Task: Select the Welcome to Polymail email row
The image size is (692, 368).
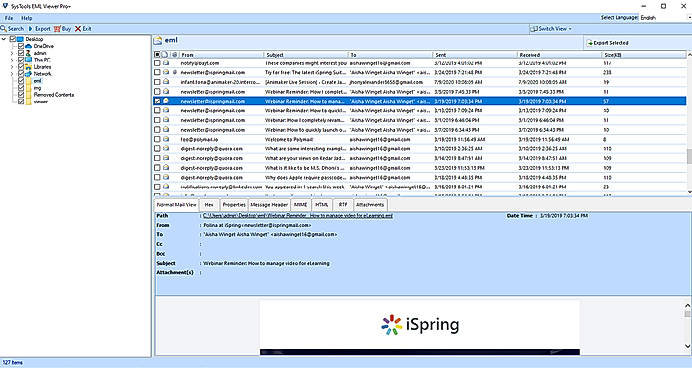Action: [x=419, y=139]
